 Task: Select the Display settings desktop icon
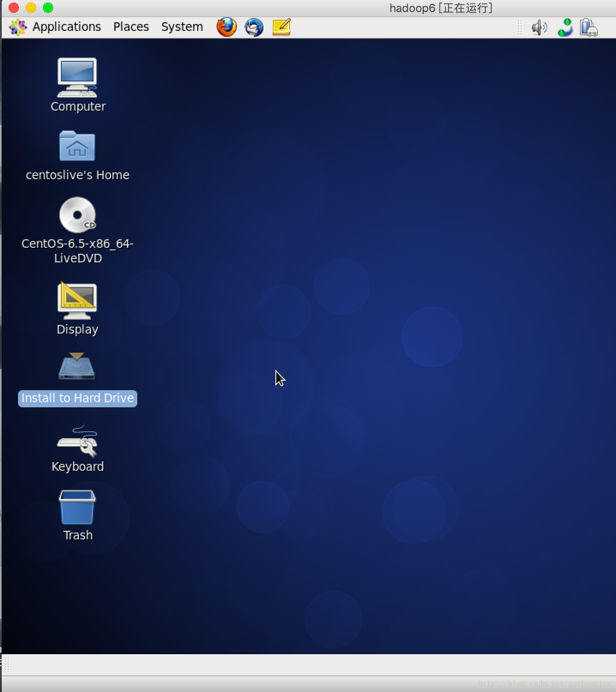point(77,300)
